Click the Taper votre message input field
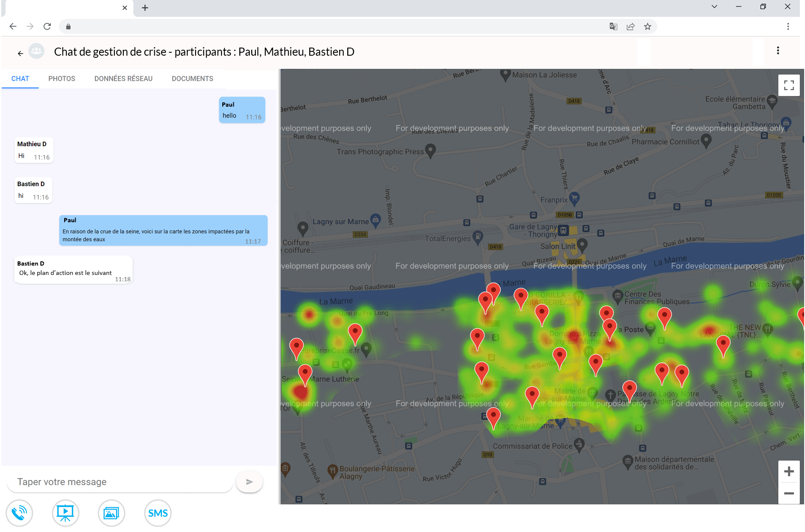Viewport: 805px width, 532px height. [120, 482]
